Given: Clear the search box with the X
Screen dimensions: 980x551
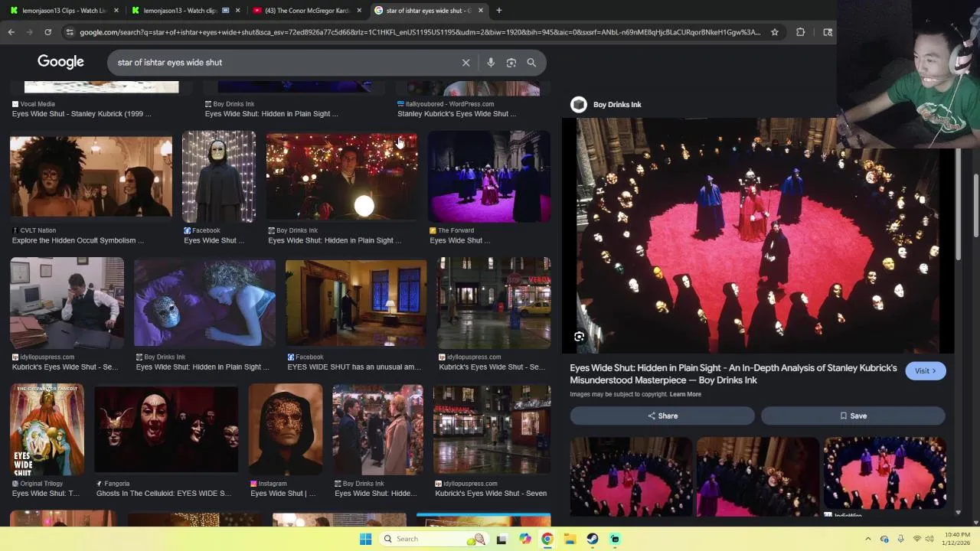Looking at the screenshot, I should click(x=465, y=63).
